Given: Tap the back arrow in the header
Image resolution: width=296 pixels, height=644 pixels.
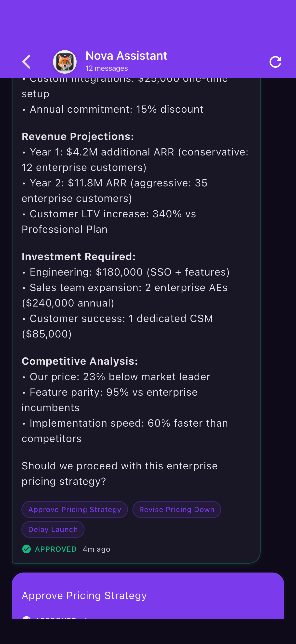Looking at the screenshot, I should pos(27,62).
